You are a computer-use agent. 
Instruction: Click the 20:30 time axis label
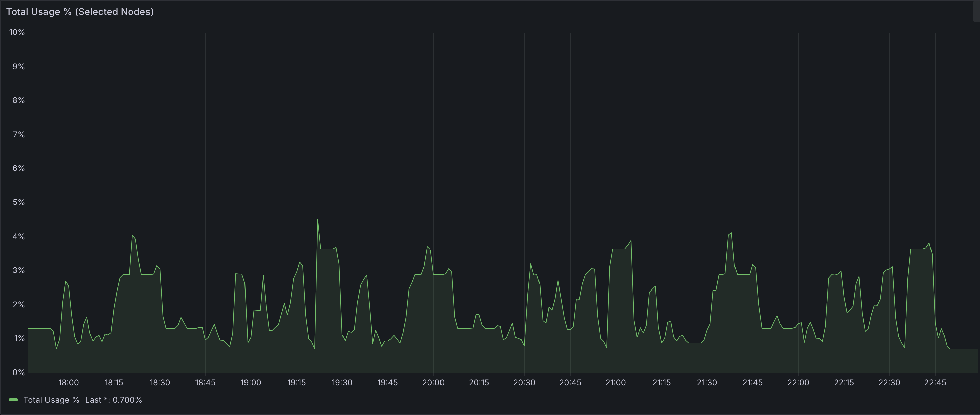524,382
